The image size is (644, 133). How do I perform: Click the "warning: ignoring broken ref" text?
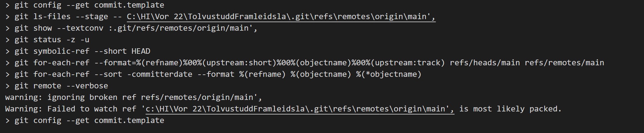pos(71,97)
